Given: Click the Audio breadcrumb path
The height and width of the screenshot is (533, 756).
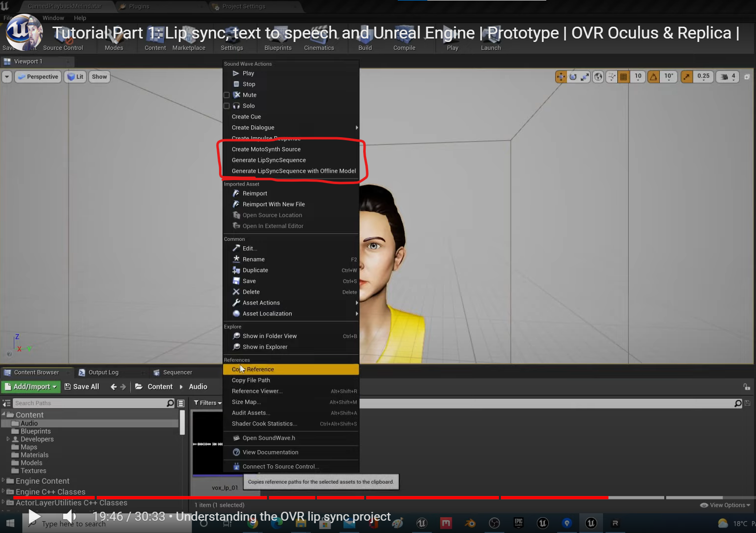Looking at the screenshot, I should (198, 387).
